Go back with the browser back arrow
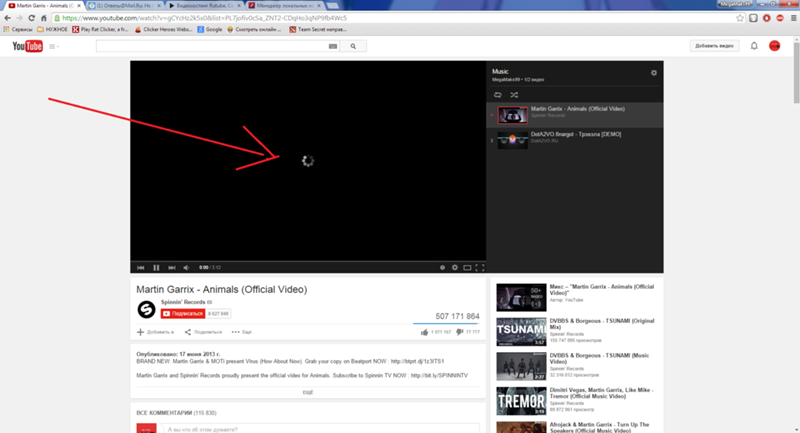Image resolution: width=800 pixels, height=433 pixels. click(7, 18)
